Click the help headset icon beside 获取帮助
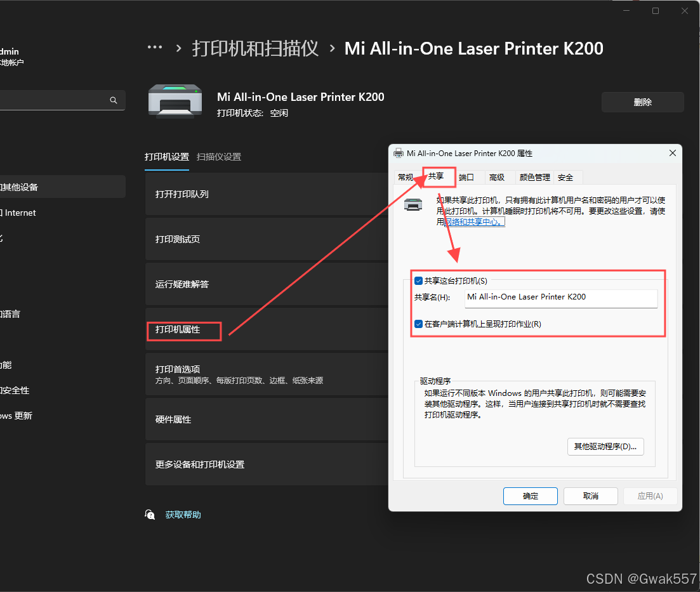The image size is (700, 592). pyautogui.click(x=150, y=515)
